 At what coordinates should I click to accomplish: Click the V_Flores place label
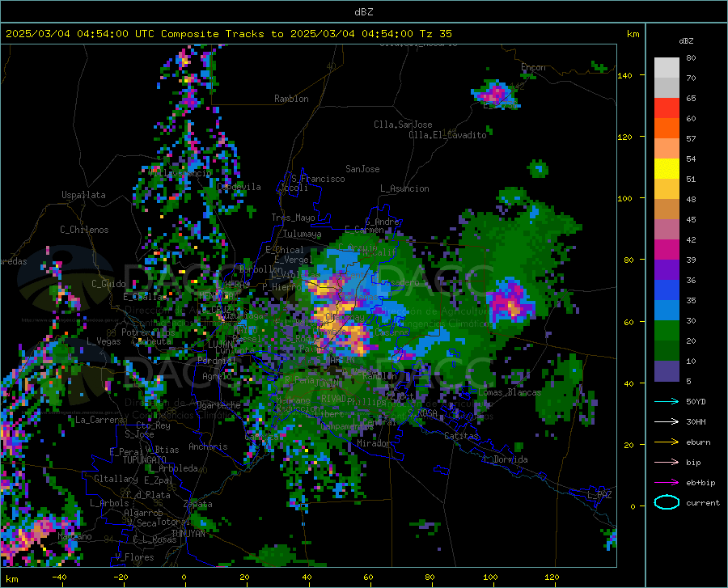(x=134, y=557)
